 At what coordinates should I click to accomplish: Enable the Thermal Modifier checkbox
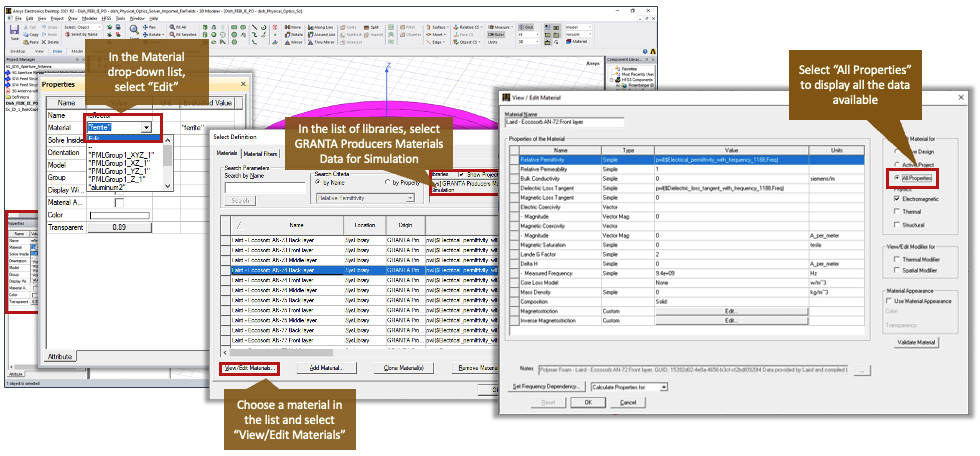pos(897,257)
